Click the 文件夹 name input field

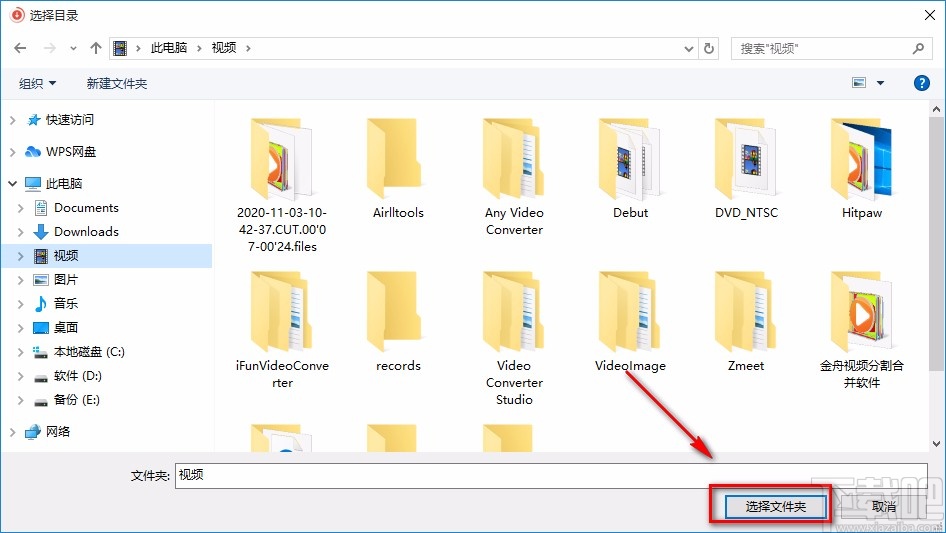[x=551, y=476]
